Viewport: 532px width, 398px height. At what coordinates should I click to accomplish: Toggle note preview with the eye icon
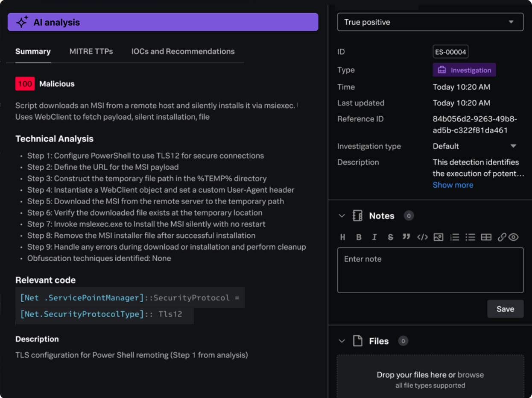coord(514,237)
